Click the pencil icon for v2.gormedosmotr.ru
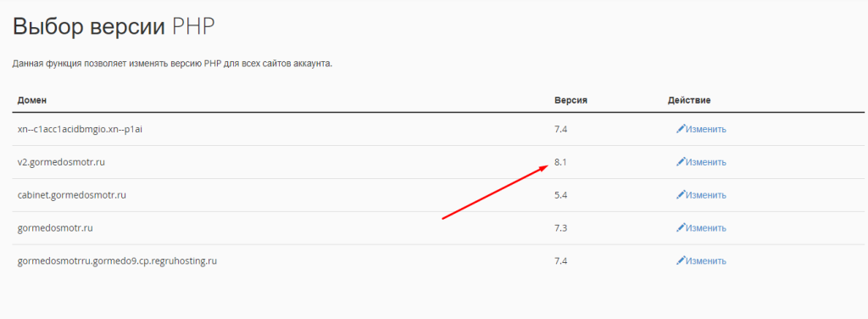This screenshot has height=319, width=868. [x=681, y=162]
